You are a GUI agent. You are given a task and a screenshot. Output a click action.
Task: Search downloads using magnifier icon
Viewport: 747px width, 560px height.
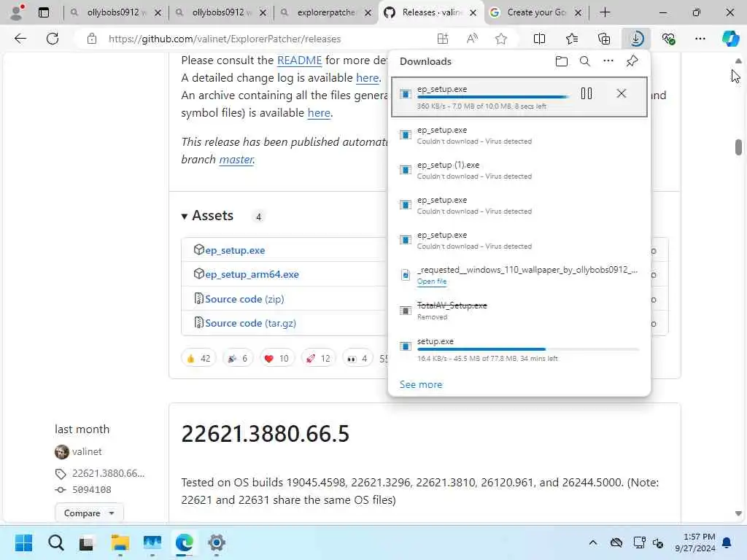[584, 61]
